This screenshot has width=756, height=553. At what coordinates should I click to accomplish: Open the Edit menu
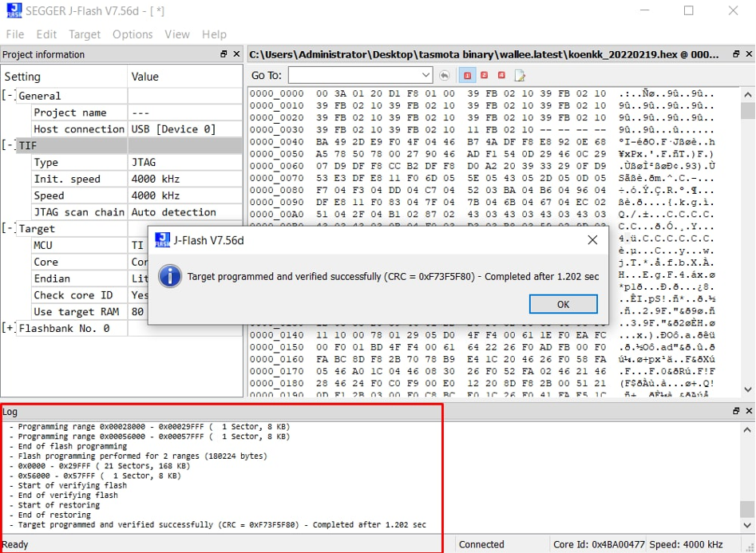point(46,34)
